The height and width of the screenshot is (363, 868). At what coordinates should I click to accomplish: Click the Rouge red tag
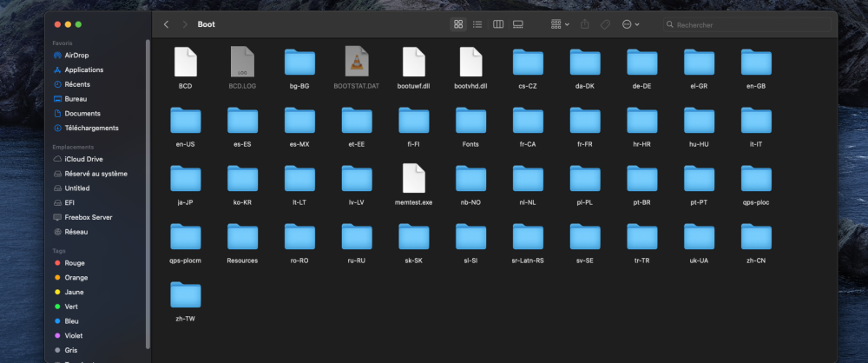tap(74, 263)
